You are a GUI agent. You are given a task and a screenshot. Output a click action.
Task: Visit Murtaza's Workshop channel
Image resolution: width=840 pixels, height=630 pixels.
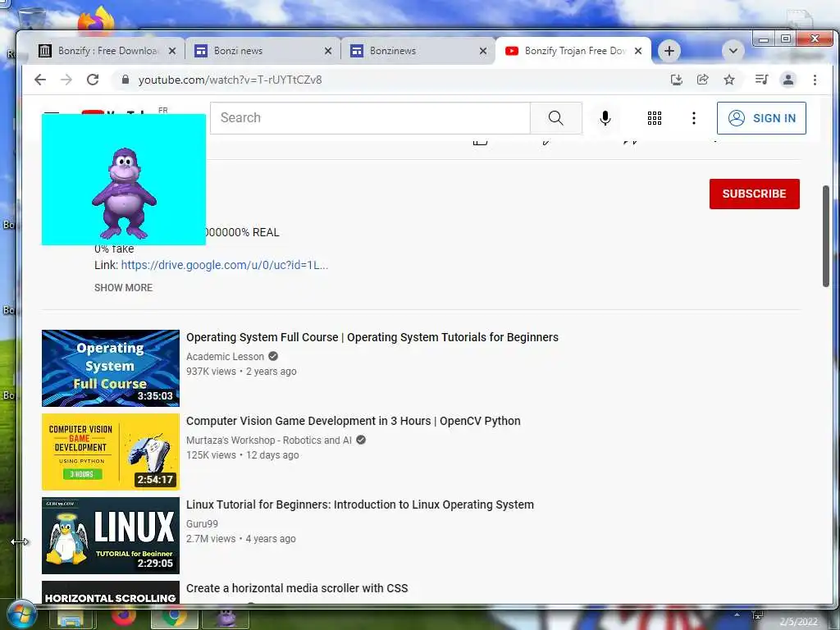click(x=269, y=440)
